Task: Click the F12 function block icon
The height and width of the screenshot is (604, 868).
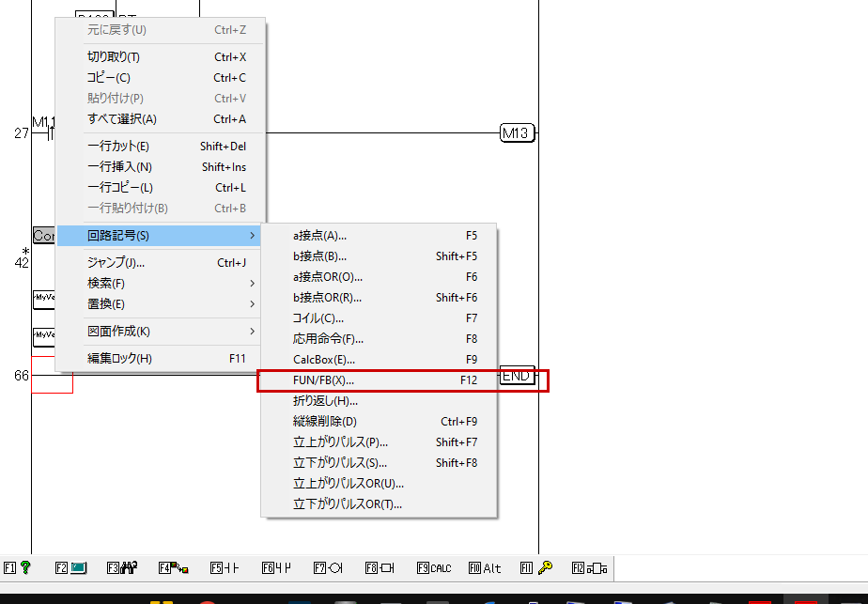Action: [x=597, y=567]
